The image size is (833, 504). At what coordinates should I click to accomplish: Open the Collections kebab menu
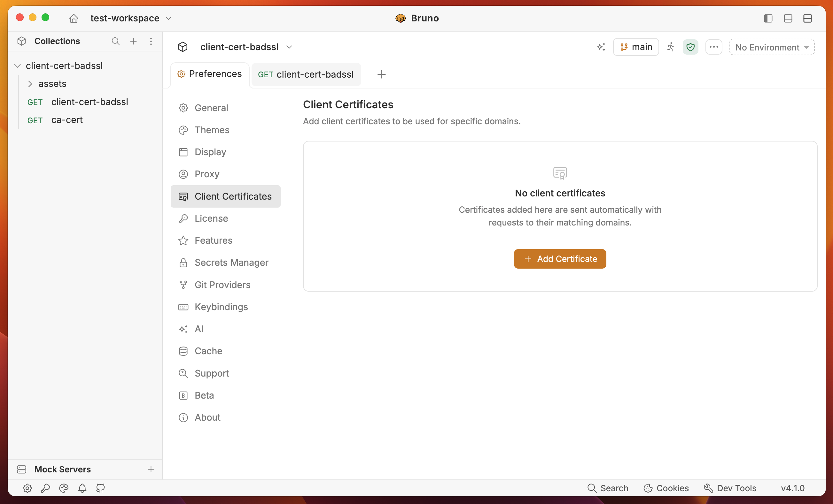(151, 41)
